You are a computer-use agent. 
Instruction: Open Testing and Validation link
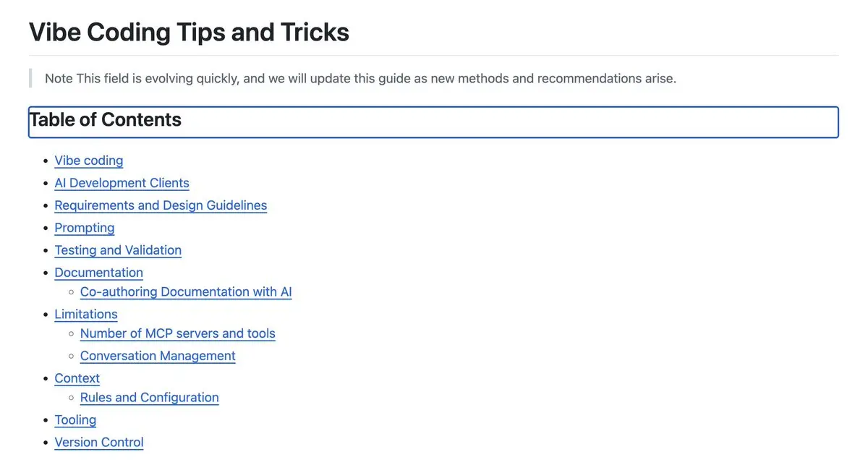(x=118, y=250)
